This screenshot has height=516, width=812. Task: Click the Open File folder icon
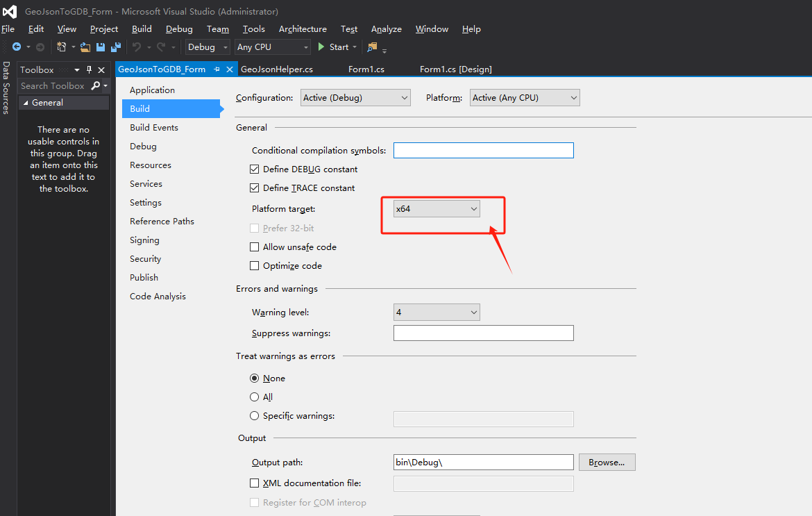point(85,47)
